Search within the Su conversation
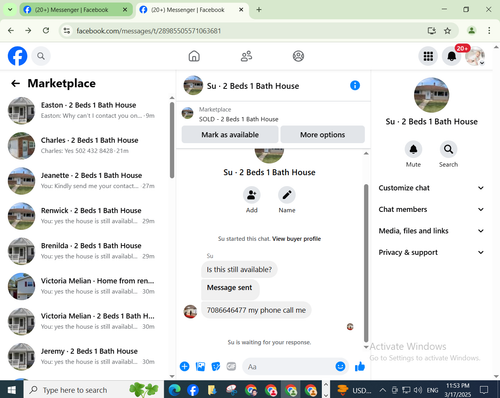Image resolution: width=500 pixels, height=398 pixels. coord(448,149)
